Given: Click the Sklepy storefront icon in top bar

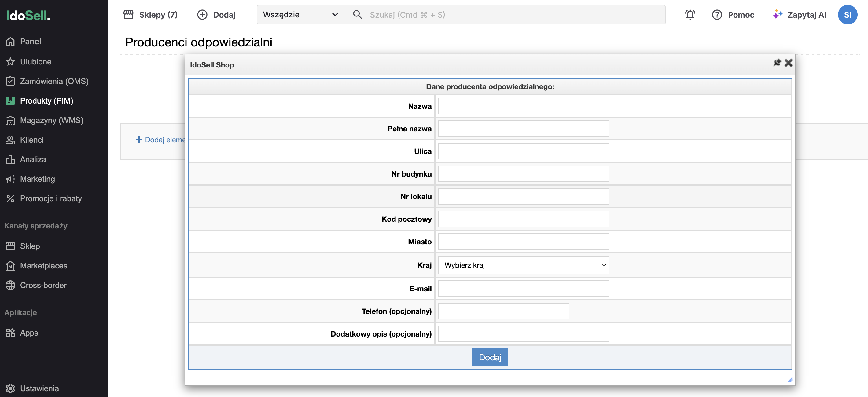Looking at the screenshot, I should (128, 14).
